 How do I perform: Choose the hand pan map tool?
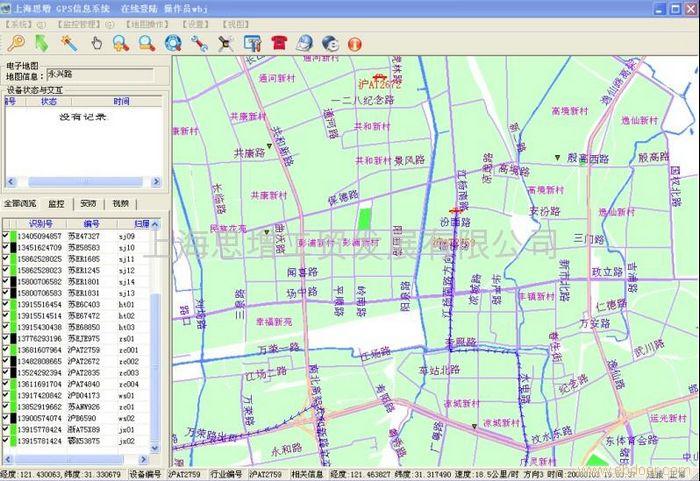coord(96,44)
